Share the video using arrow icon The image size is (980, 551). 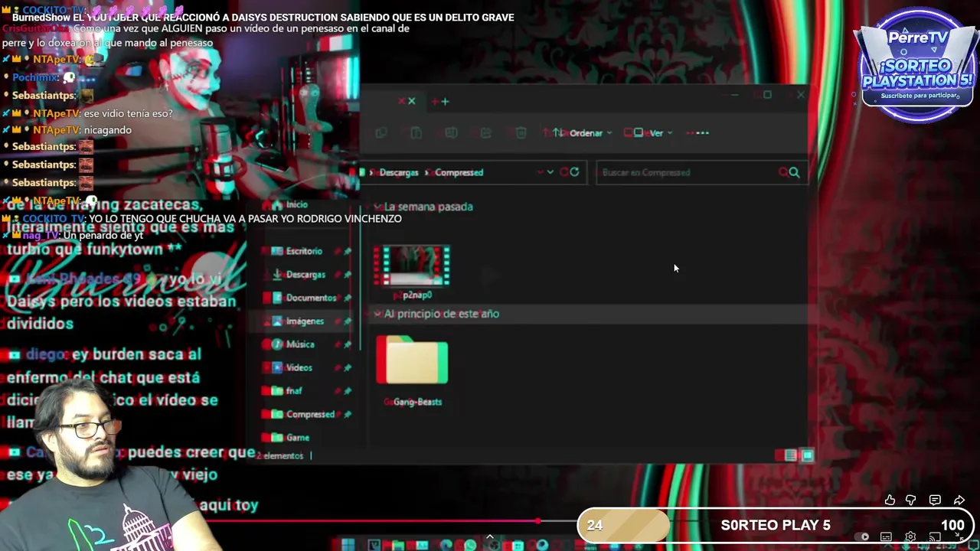[x=959, y=500]
